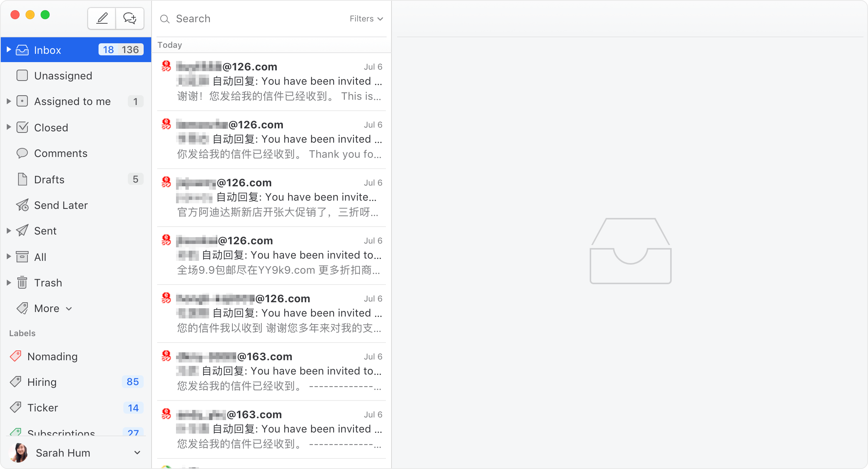The width and height of the screenshot is (868, 469).
Task: Open email previewing 您的信件我以收到
Action: [272, 314]
